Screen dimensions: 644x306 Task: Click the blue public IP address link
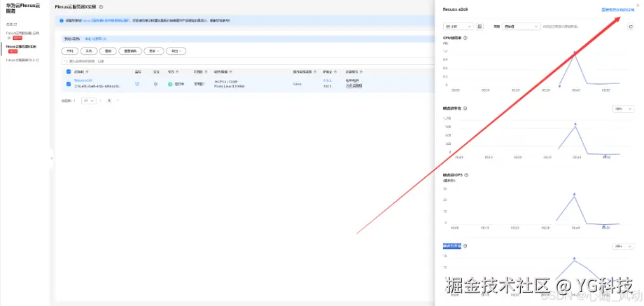click(x=327, y=81)
